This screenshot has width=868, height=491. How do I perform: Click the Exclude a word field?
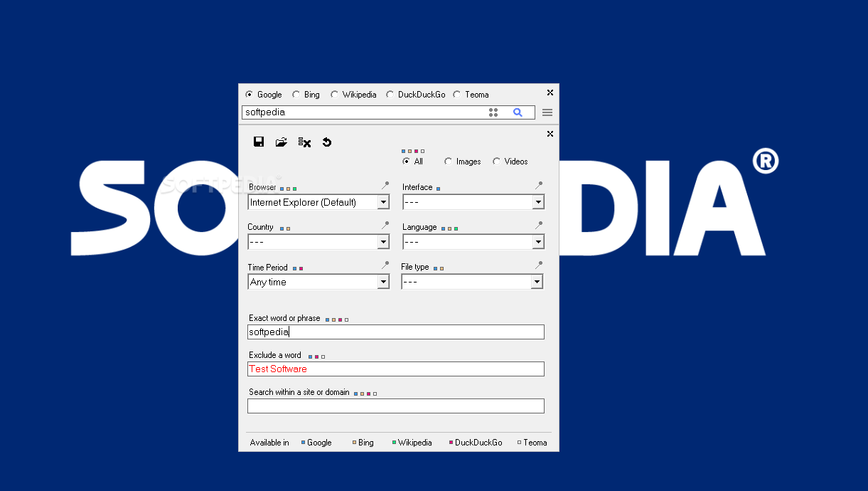coord(396,369)
